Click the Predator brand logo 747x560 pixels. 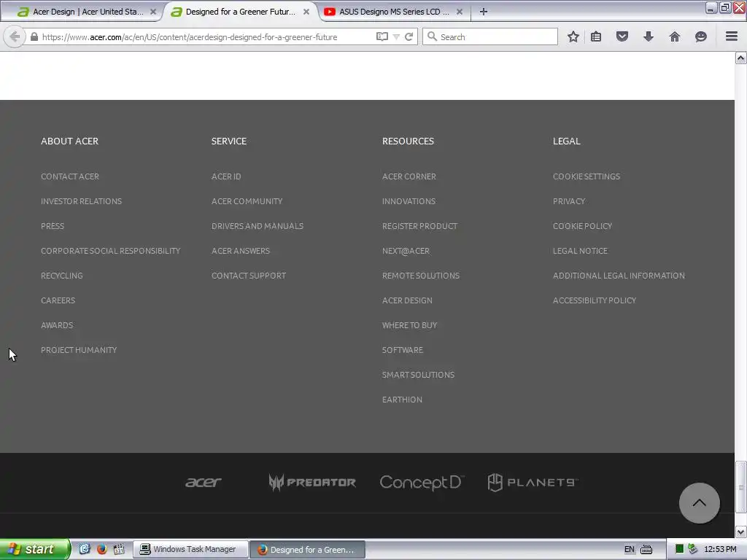(312, 483)
